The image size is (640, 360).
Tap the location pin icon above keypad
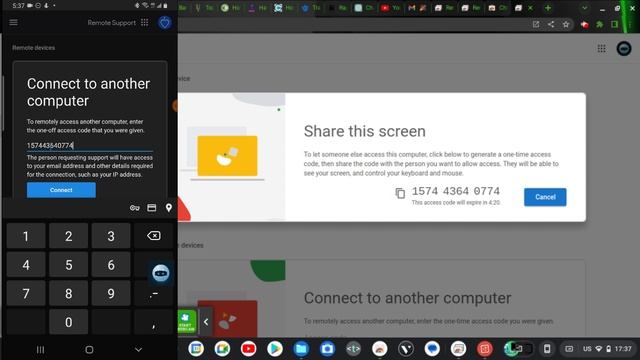169,208
